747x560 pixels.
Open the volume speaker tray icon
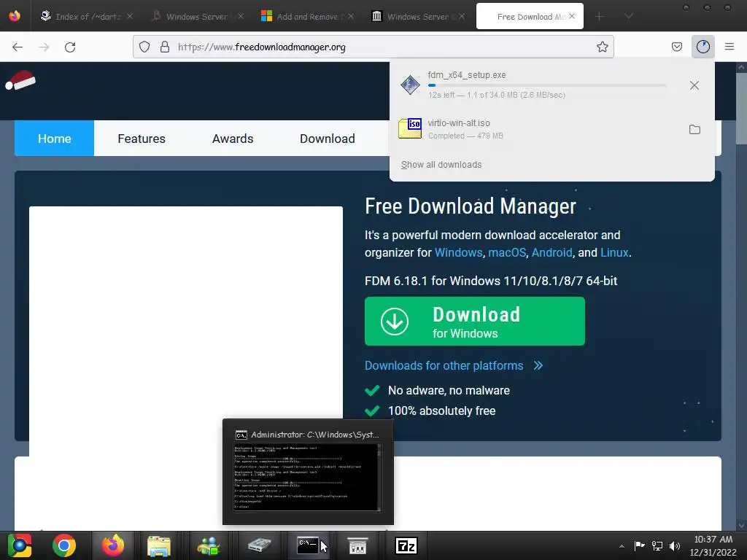coord(675,545)
